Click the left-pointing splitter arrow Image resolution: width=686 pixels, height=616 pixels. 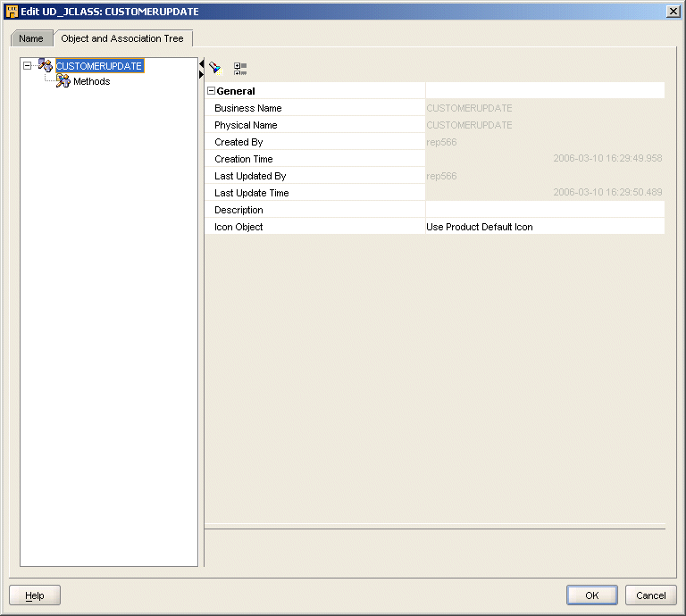click(201, 63)
